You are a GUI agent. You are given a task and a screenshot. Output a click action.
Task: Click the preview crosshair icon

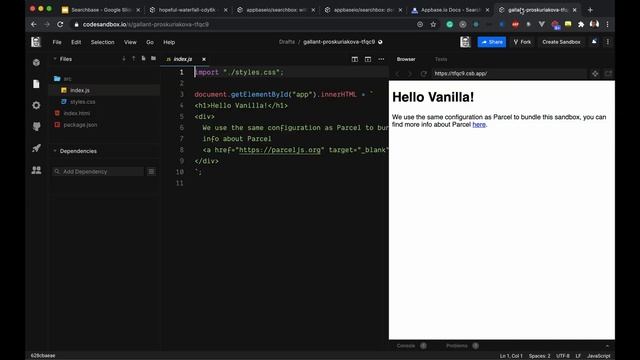coord(595,73)
